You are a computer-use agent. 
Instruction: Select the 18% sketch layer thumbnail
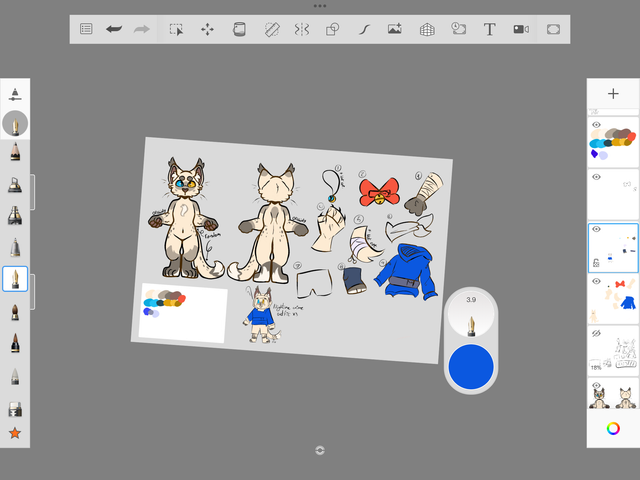613,351
